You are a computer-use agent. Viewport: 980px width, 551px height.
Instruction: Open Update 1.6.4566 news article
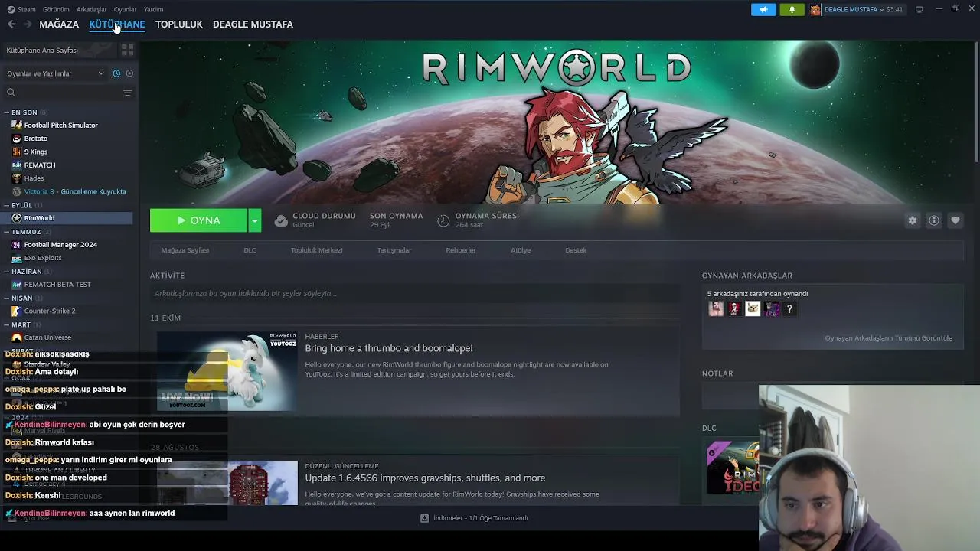click(425, 478)
